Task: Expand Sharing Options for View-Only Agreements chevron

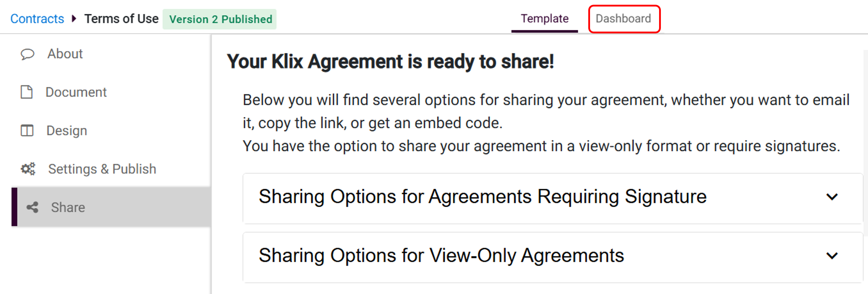Action: coord(832,256)
